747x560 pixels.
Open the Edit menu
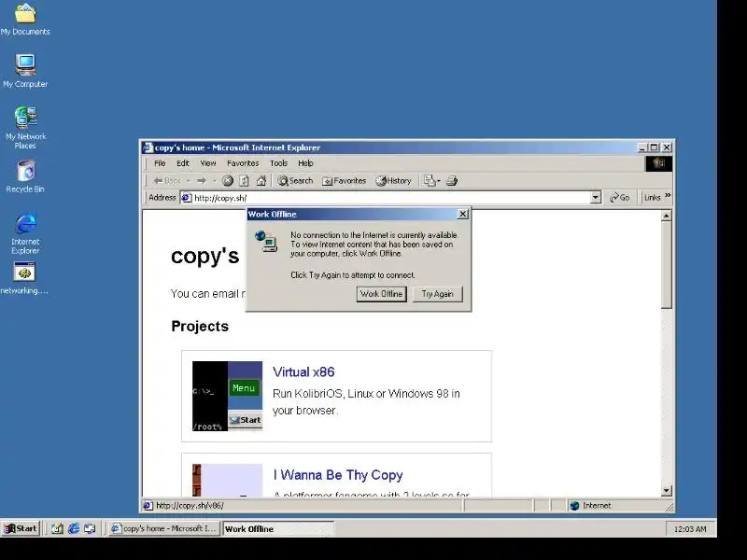click(183, 163)
